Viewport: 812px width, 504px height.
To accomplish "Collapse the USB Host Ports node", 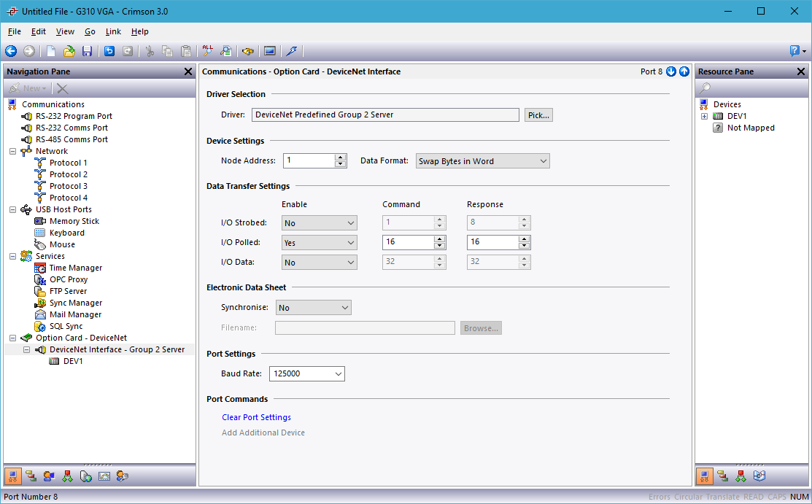I will pos(13,210).
